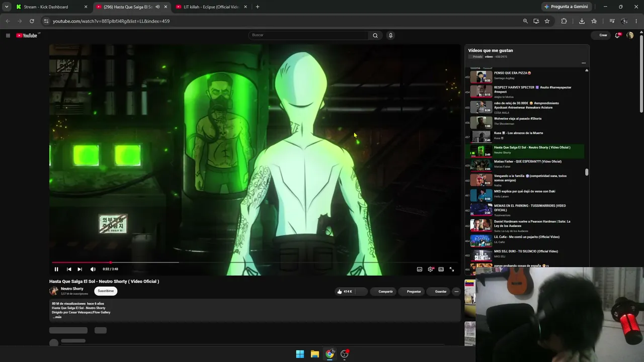This screenshot has width=644, height=362.
Task: Open the Videos que me gustan playlist title
Action: [x=491, y=50]
